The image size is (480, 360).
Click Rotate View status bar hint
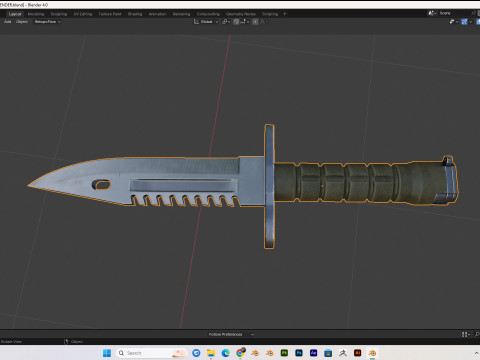point(11,341)
